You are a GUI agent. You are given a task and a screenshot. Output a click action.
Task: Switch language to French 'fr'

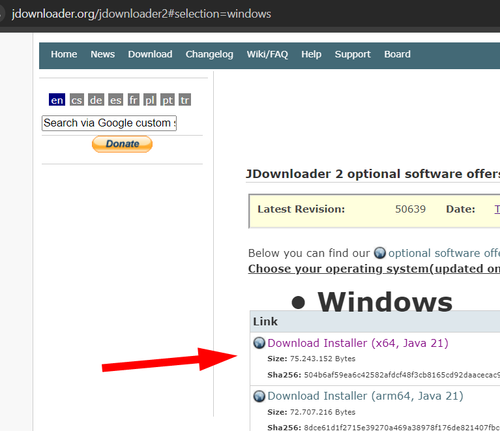point(134,100)
